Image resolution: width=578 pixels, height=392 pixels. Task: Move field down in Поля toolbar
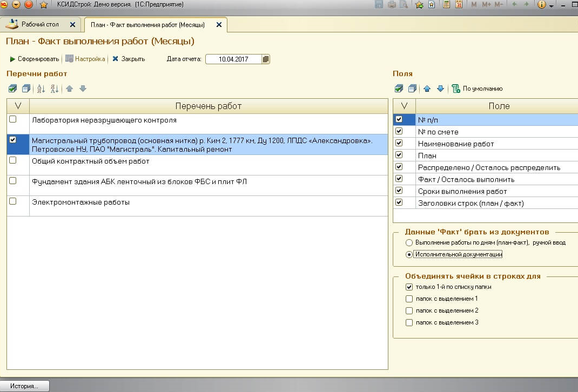440,89
